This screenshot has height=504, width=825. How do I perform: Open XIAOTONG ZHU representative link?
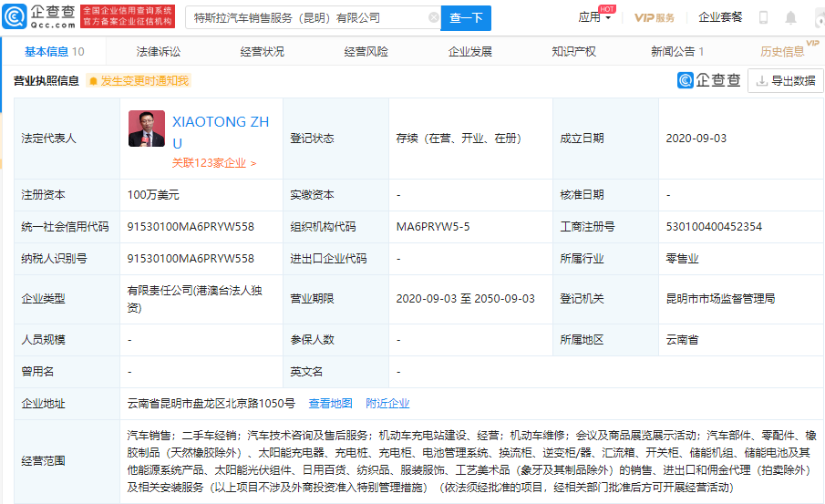coord(221,132)
